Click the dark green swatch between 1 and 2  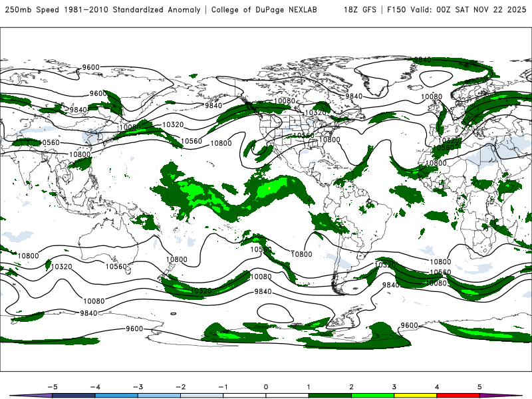pyautogui.click(x=330, y=396)
